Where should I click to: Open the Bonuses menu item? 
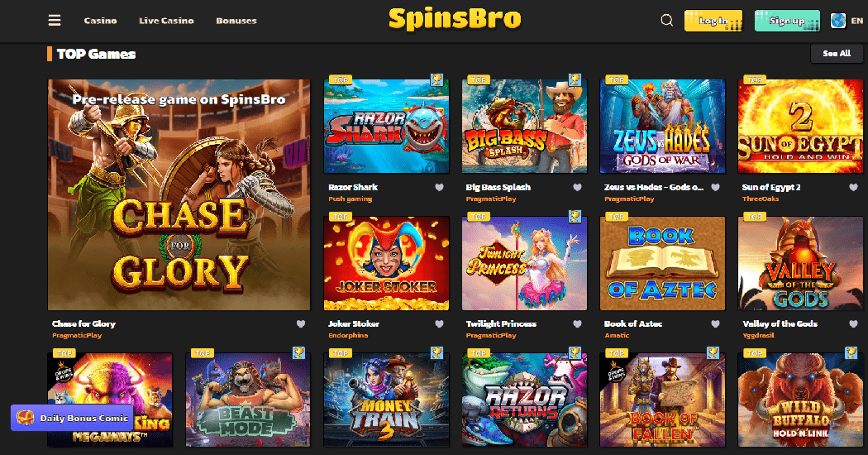pyautogui.click(x=236, y=21)
